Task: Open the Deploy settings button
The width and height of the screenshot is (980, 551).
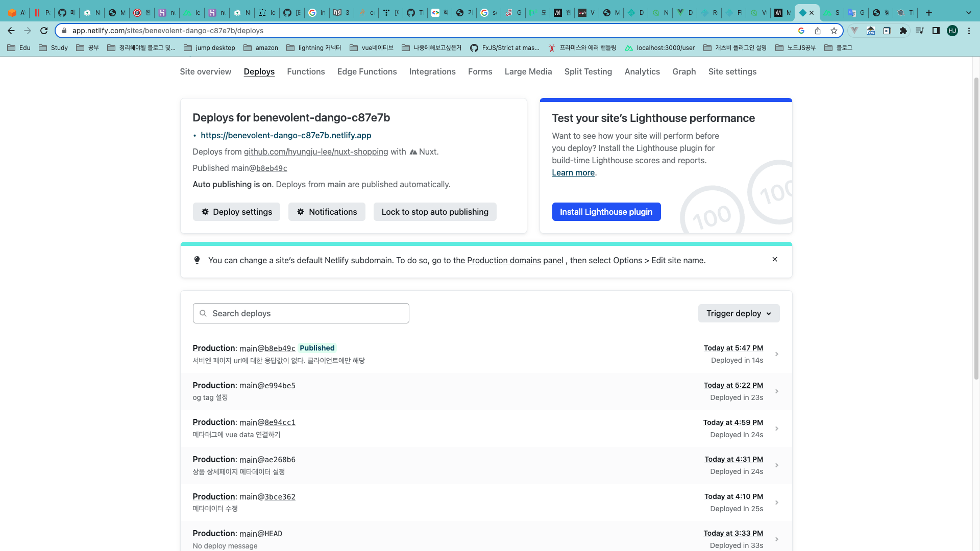Action: coord(236,212)
